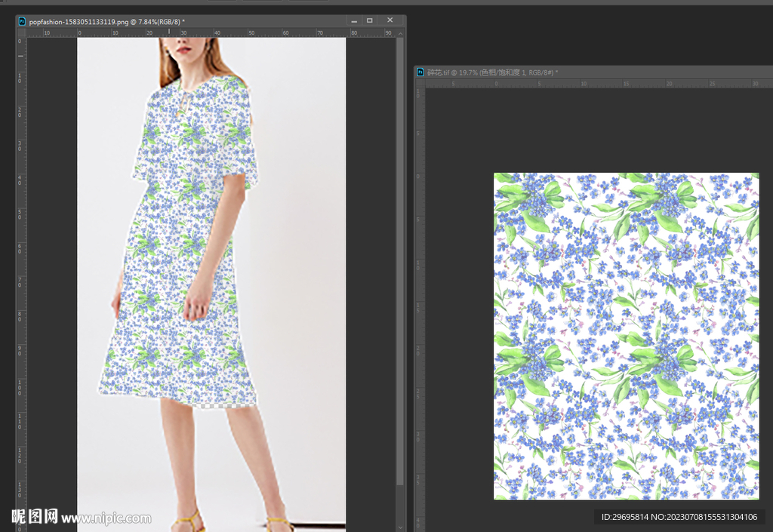Viewport: 773px width, 532px height.
Task: Click scroll-down arrow of popfashion window scrollbar
Action: coord(400,527)
